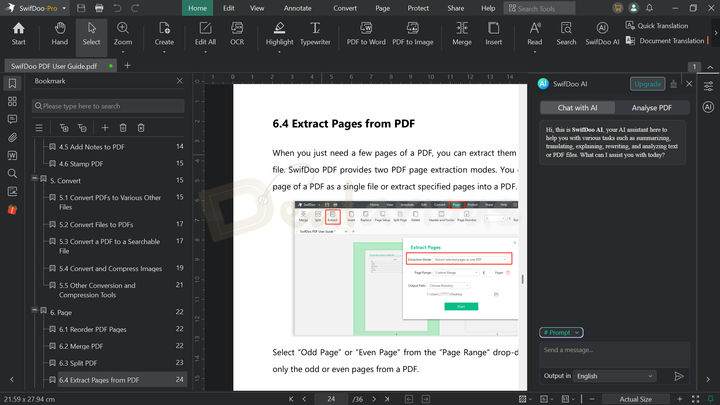
Task: Collapse the 5. Convert bookmark
Action: click(x=34, y=178)
